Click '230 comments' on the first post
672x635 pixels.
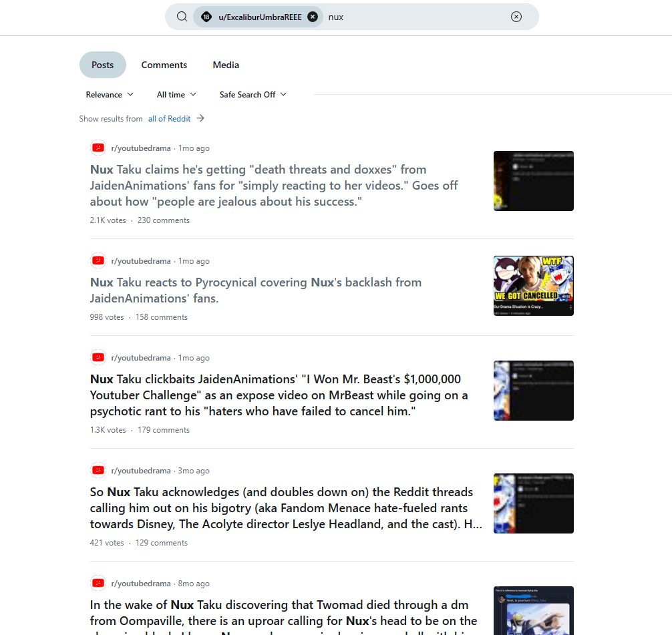pos(163,220)
